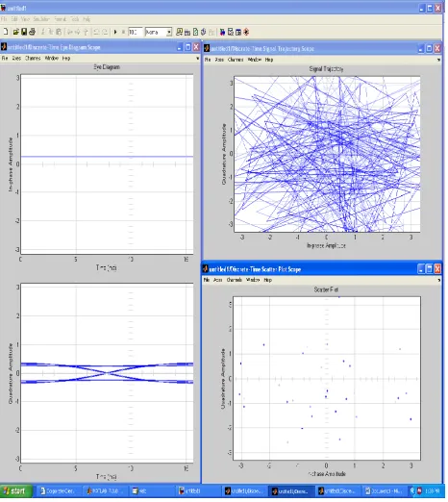
Task: Open the Simulink Library Browser icon
Action: click(222, 32)
